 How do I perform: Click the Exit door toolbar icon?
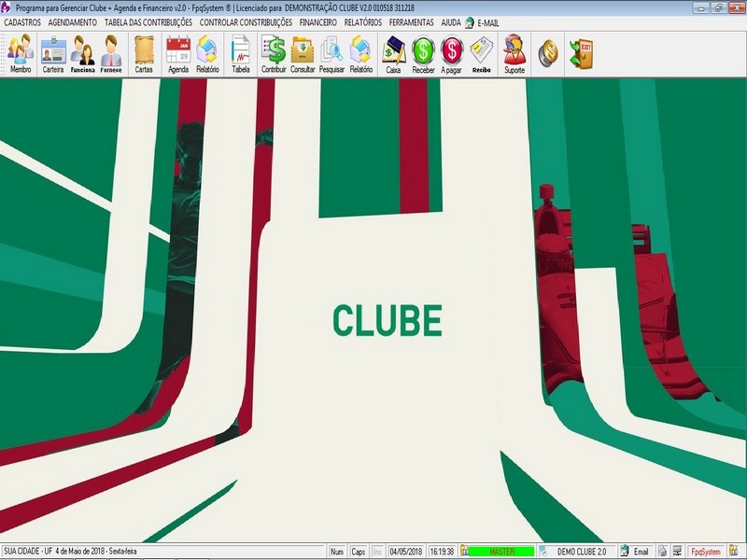582,52
